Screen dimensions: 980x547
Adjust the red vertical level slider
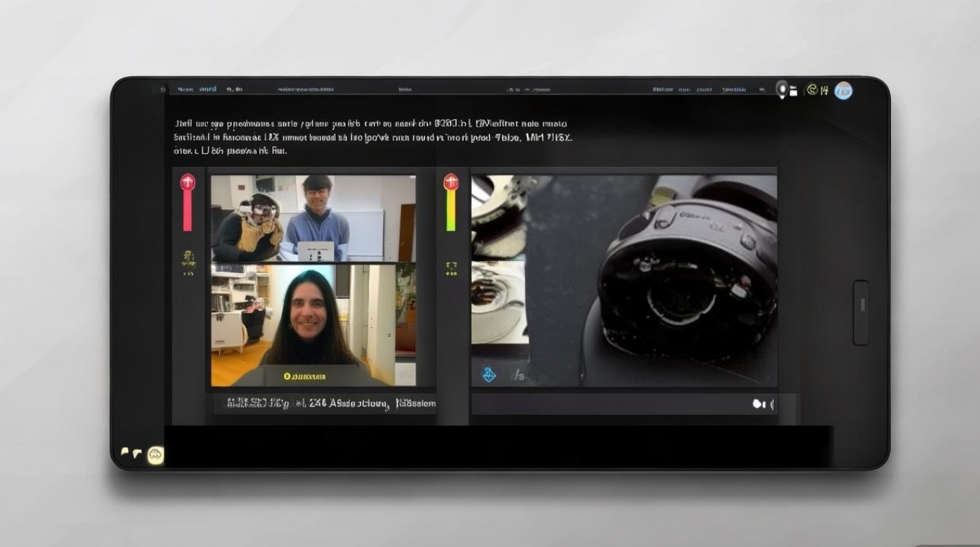188,212
